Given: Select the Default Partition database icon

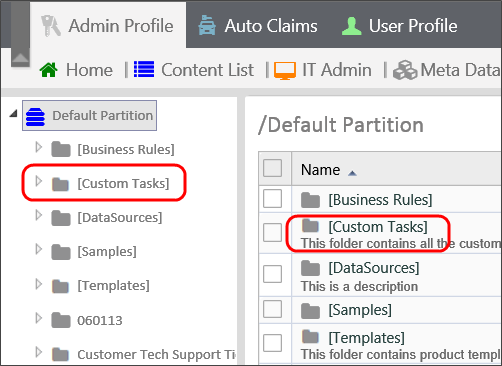Looking at the screenshot, I should click(x=35, y=117).
